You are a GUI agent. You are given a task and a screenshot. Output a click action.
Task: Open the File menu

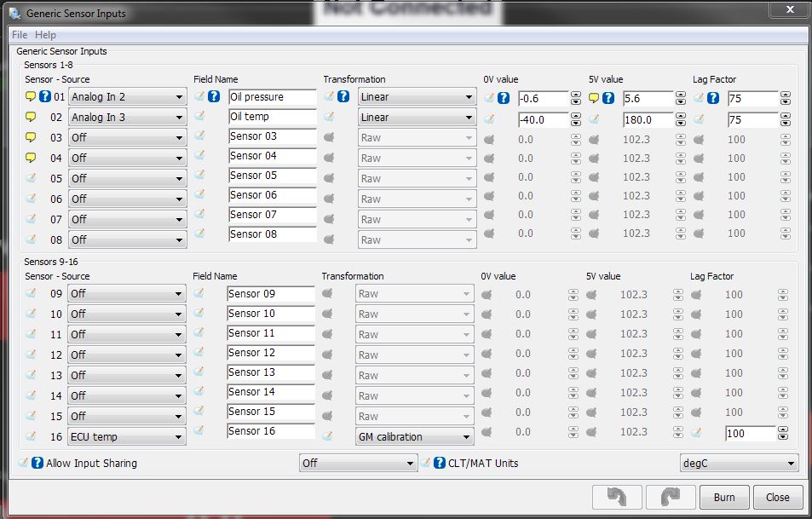click(20, 35)
